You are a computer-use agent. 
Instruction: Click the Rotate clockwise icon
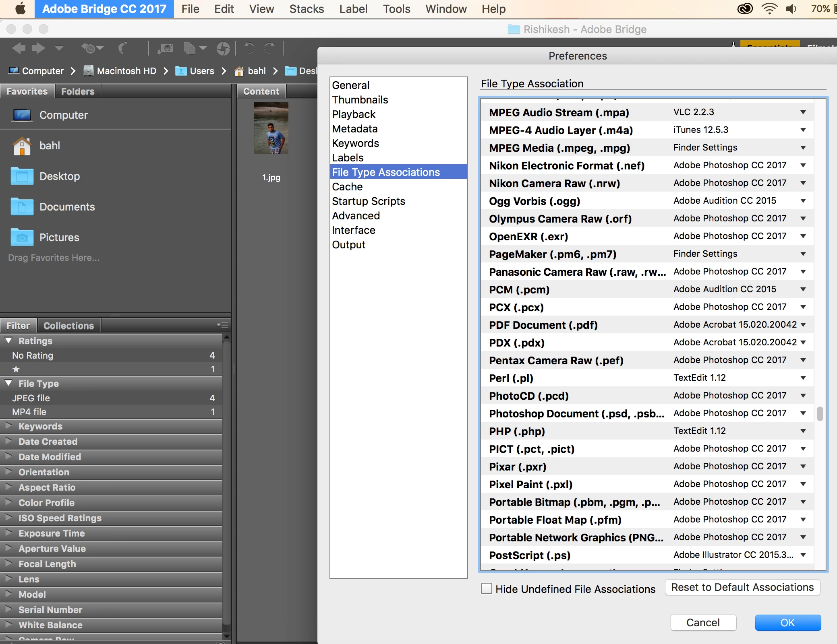click(269, 48)
